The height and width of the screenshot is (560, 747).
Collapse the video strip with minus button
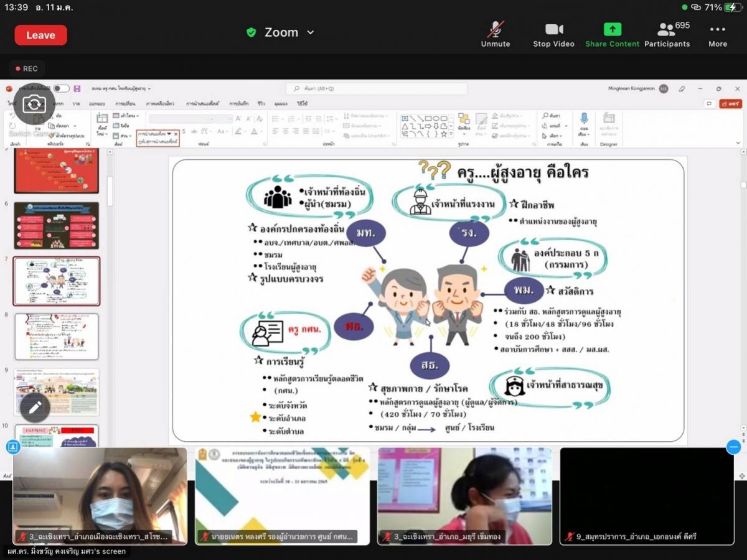click(734, 447)
